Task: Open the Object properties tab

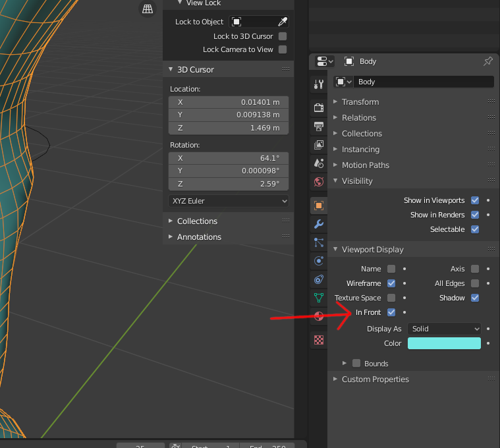Action: click(319, 206)
